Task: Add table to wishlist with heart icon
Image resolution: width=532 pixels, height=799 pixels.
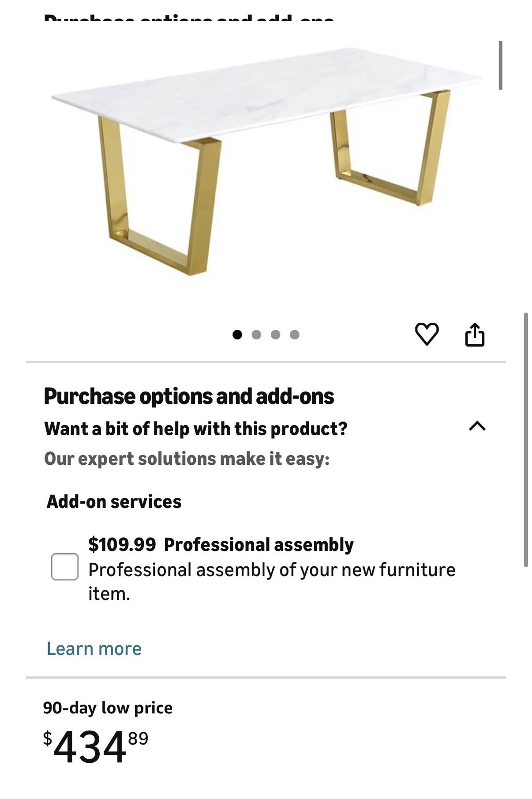Action: pos(427,334)
